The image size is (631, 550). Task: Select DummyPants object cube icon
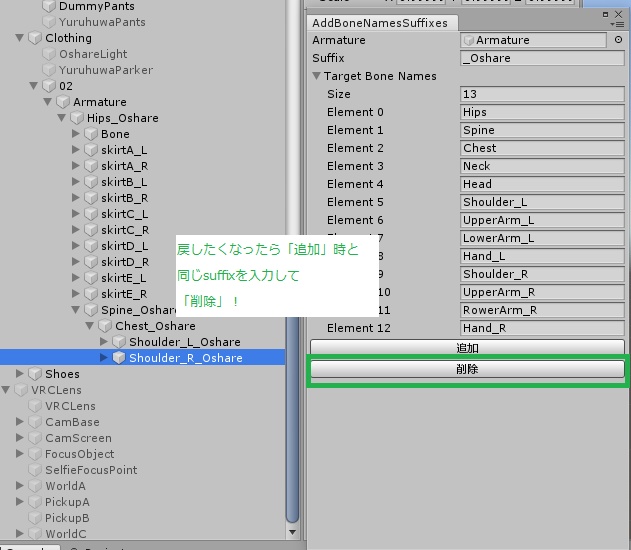tap(49, 6)
